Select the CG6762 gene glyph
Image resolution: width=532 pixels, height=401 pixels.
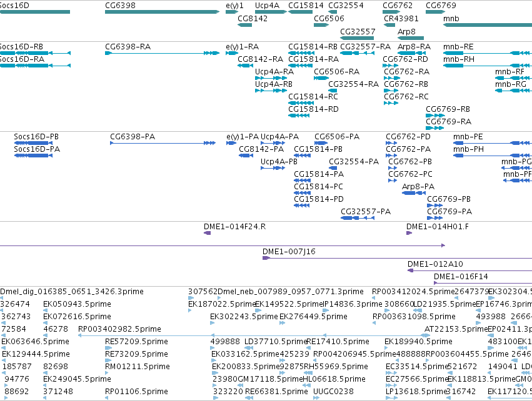coord(391,12)
